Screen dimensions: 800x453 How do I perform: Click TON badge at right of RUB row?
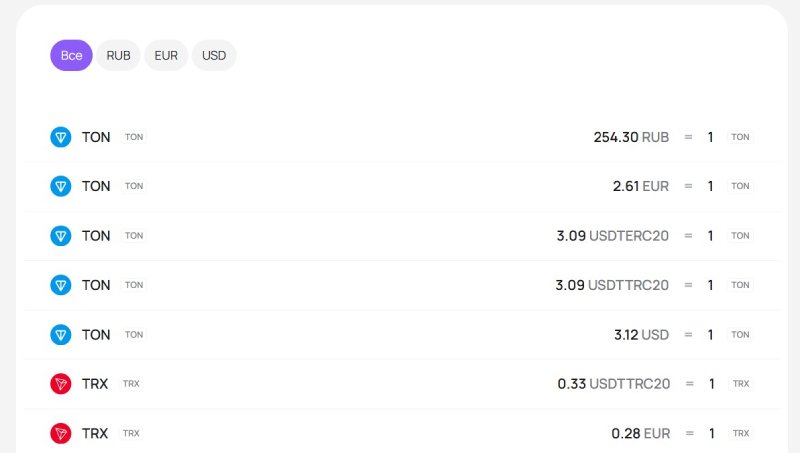(x=740, y=137)
